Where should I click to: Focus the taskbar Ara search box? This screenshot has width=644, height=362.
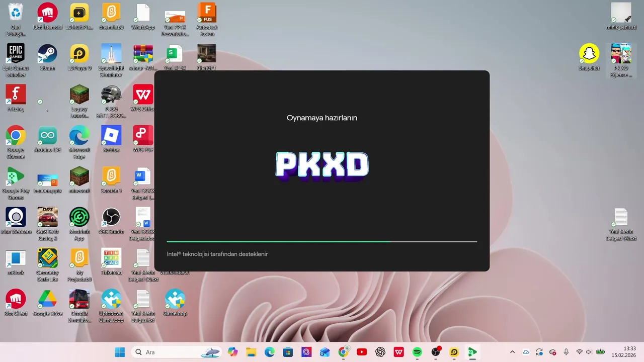(x=177, y=352)
